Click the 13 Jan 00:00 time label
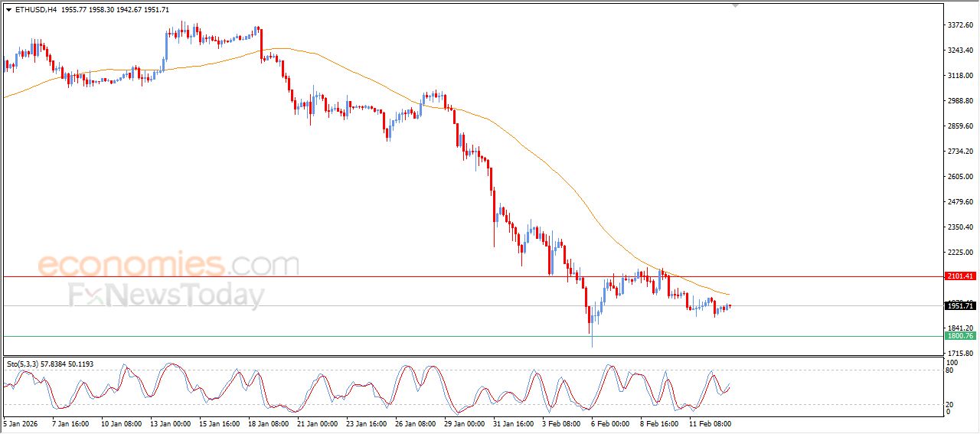980x434 pixels. pos(170,423)
